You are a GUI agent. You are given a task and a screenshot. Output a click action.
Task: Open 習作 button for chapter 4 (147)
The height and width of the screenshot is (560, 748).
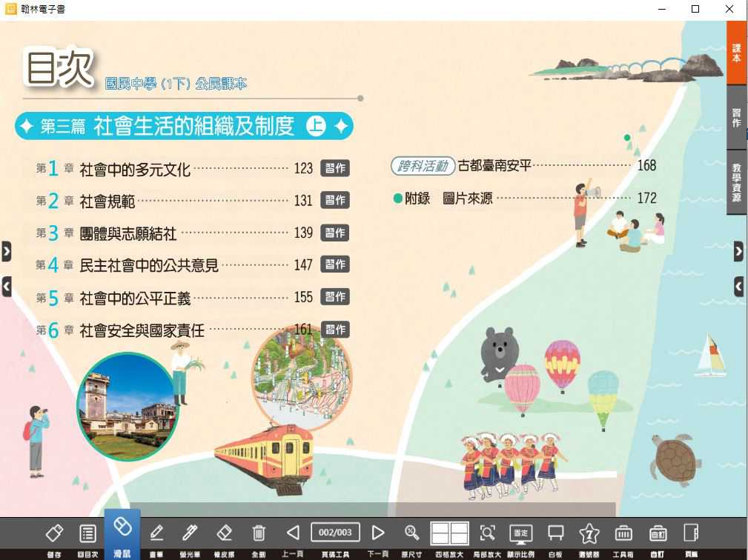(x=335, y=264)
